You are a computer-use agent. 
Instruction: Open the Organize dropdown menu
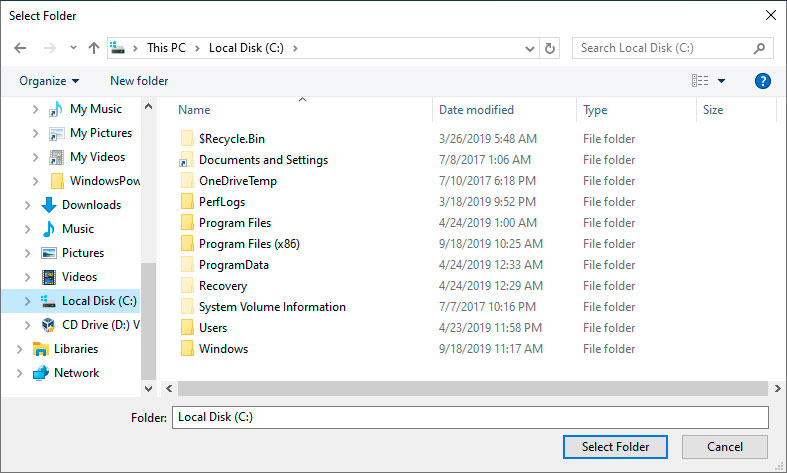tap(49, 81)
